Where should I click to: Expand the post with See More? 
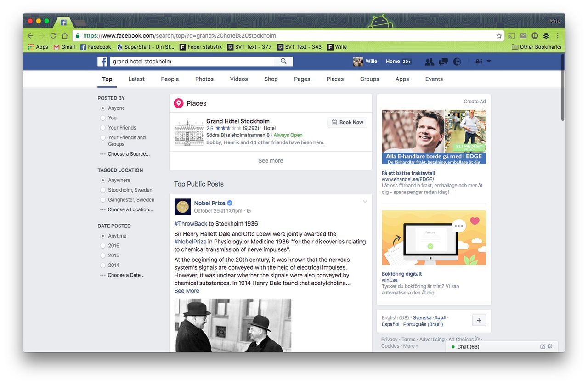tap(187, 291)
